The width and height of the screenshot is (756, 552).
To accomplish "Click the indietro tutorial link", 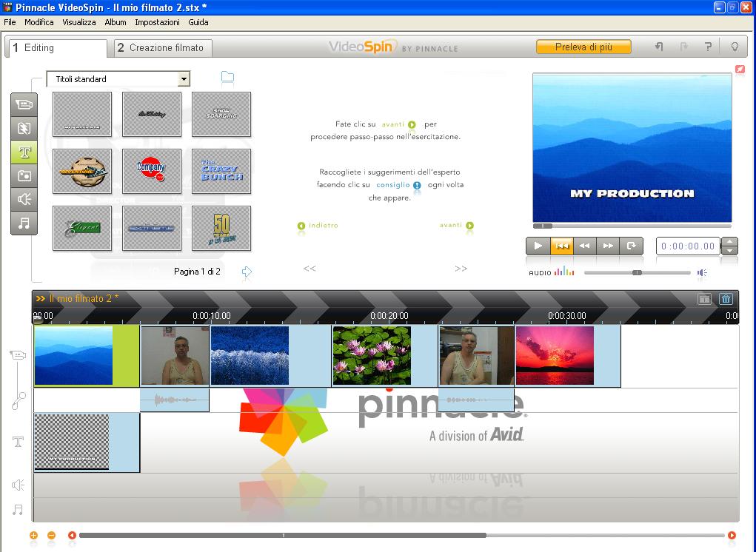I will pyautogui.click(x=318, y=226).
